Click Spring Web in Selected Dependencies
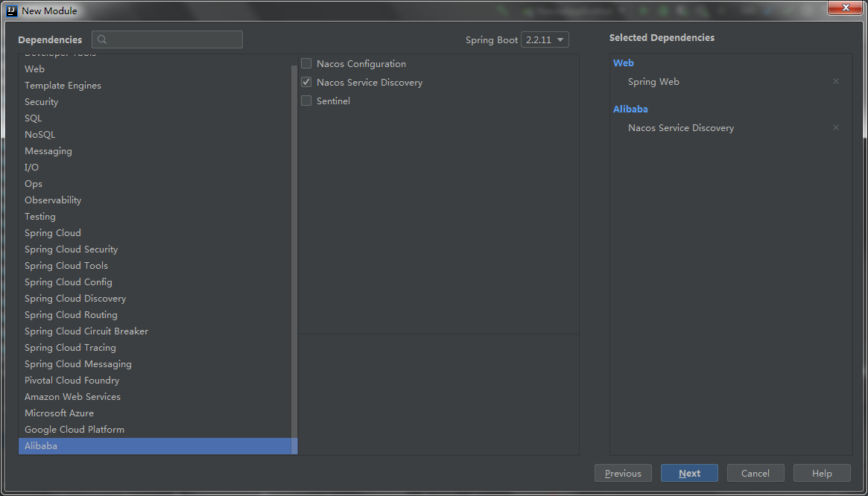Viewport: 868px width, 496px height. pos(653,81)
